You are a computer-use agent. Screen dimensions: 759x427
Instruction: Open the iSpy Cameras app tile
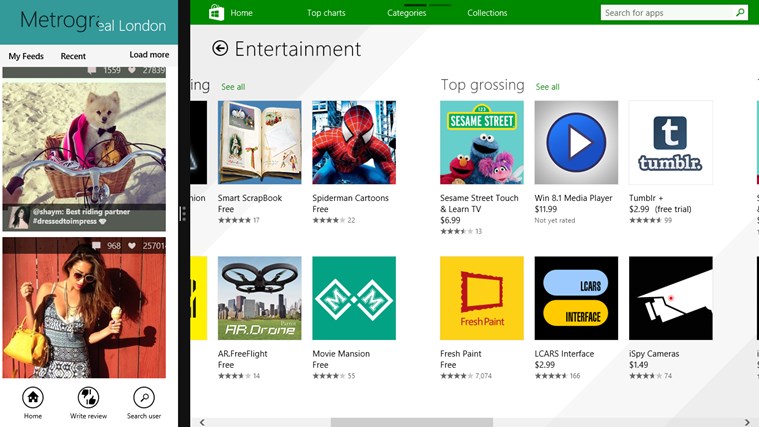(x=670, y=298)
